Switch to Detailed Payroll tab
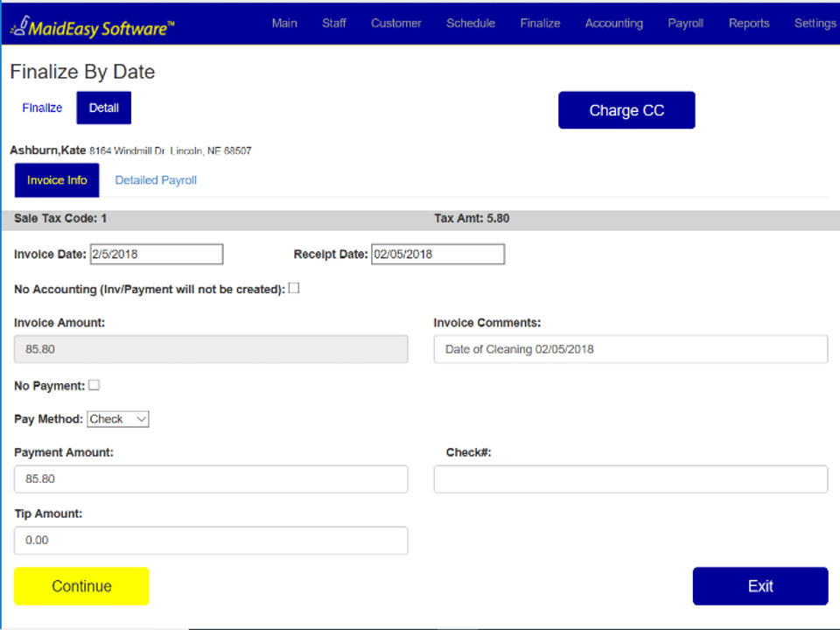 [156, 180]
